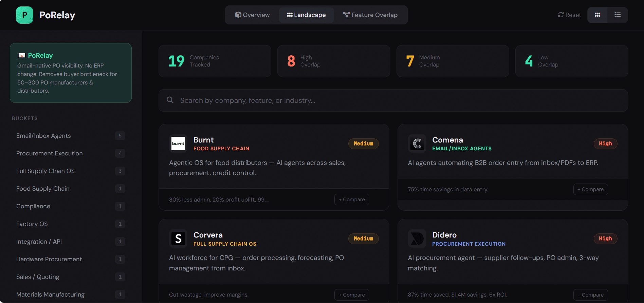Filter by Materials Manufacturing bucket
This screenshot has height=303, width=644.
(x=71, y=295)
